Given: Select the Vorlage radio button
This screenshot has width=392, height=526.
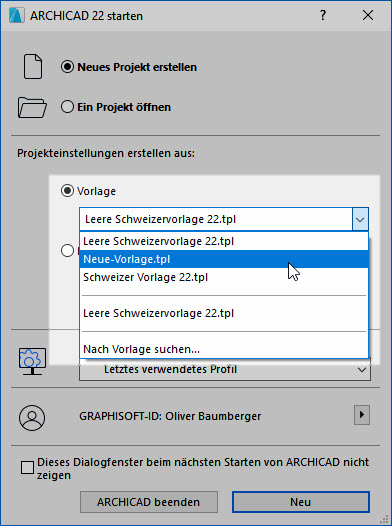Looking at the screenshot, I should (67, 191).
